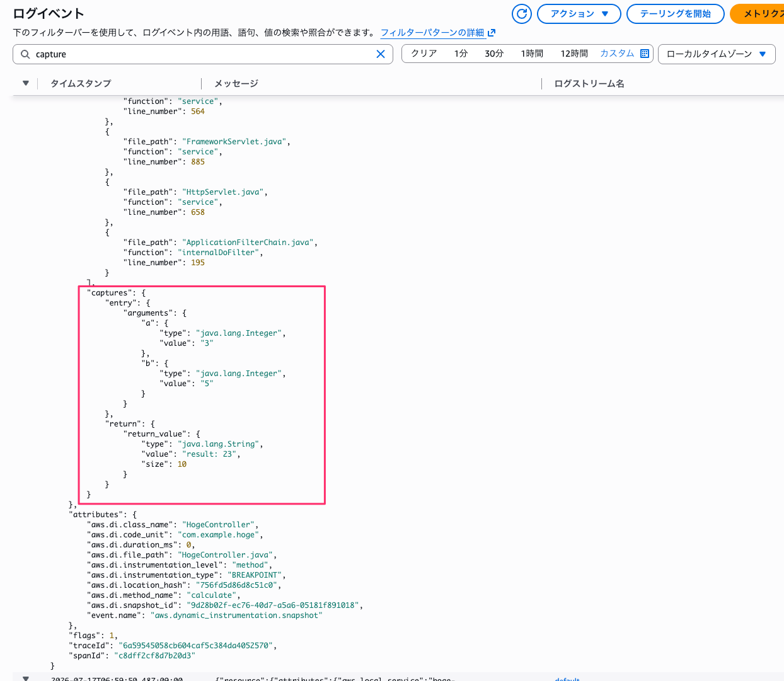Collapse all rows via the header triangle
Viewport: 784px width, 681px height.
pyautogui.click(x=26, y=83)
